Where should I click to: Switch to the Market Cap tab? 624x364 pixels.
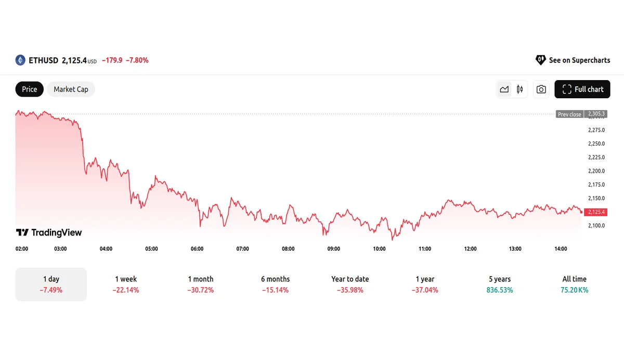(x=71, y=89)
